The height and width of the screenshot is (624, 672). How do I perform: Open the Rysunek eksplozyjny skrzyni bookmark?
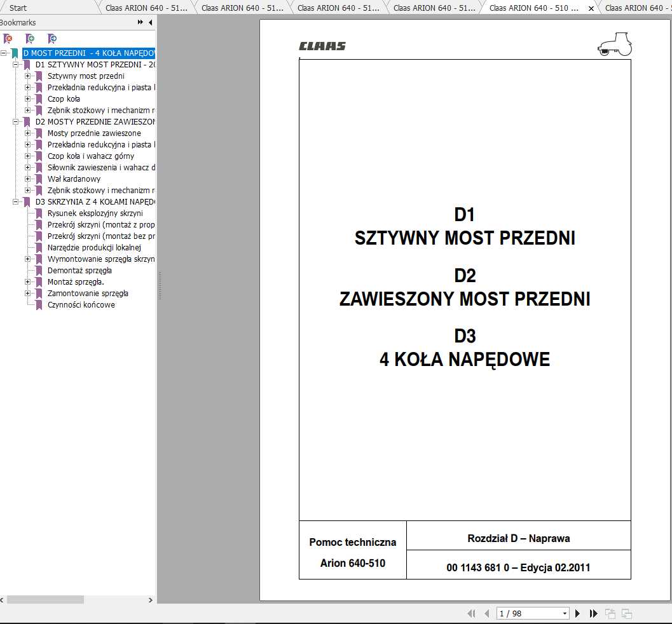(x=95, y=214)
